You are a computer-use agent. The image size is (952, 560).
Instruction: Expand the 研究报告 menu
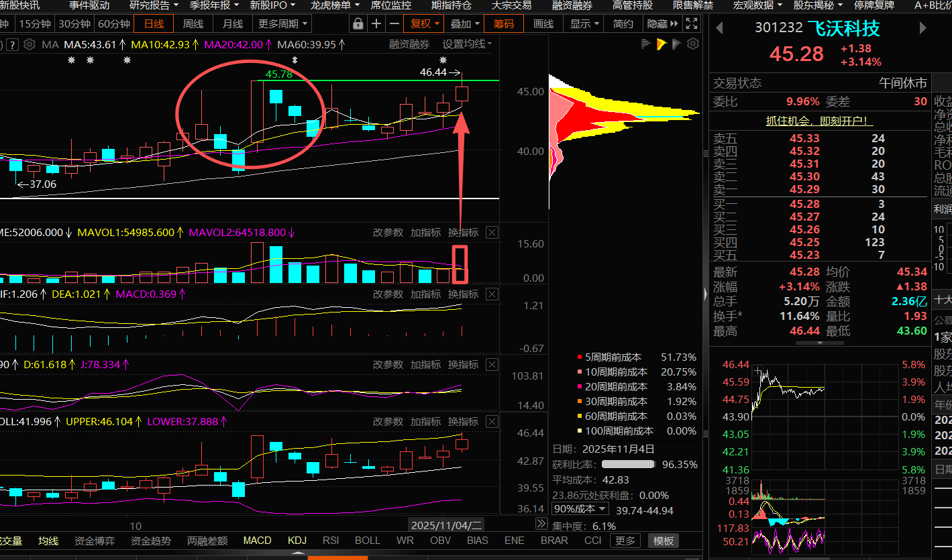[154, 5]
